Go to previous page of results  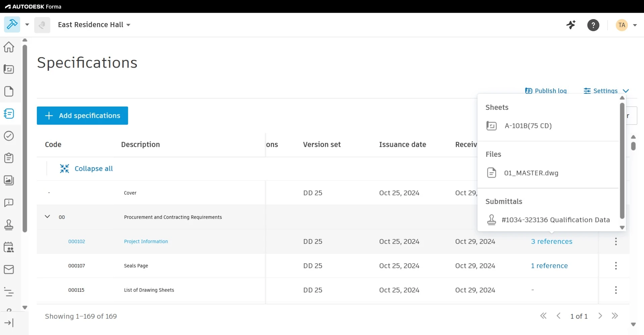558,316
